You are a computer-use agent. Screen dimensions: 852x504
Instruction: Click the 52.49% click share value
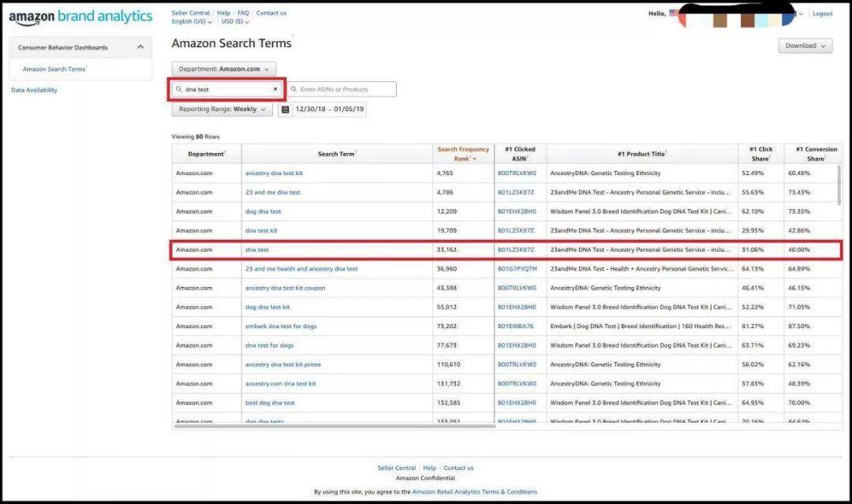click(x=753, y=174)
